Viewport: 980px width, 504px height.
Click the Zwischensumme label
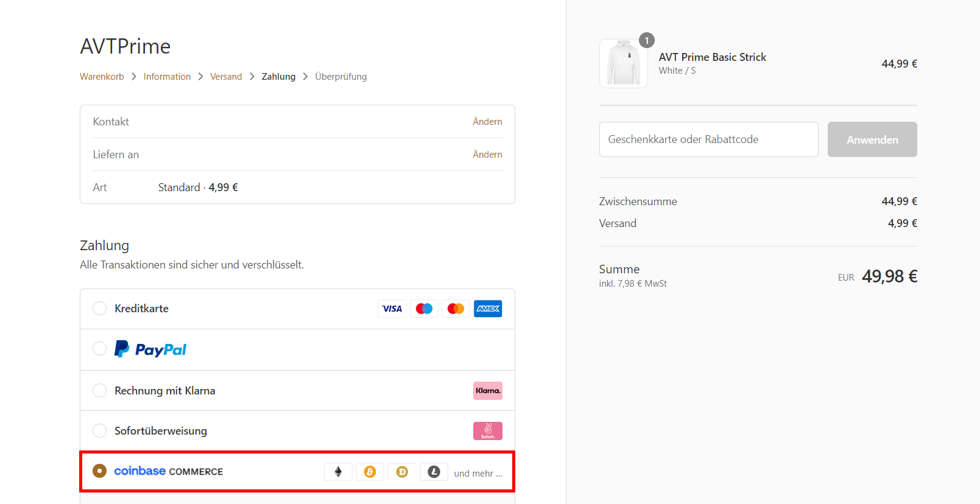(x=638, y=201)
